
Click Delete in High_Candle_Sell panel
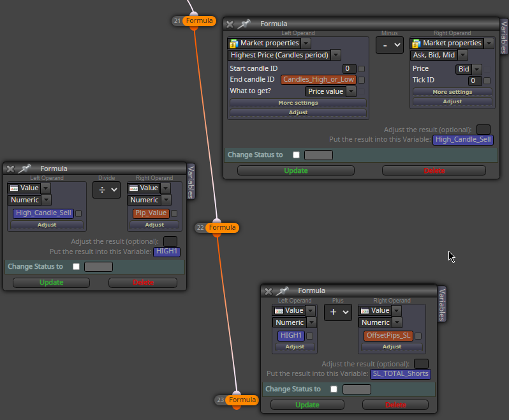click(x=434, y=170)
